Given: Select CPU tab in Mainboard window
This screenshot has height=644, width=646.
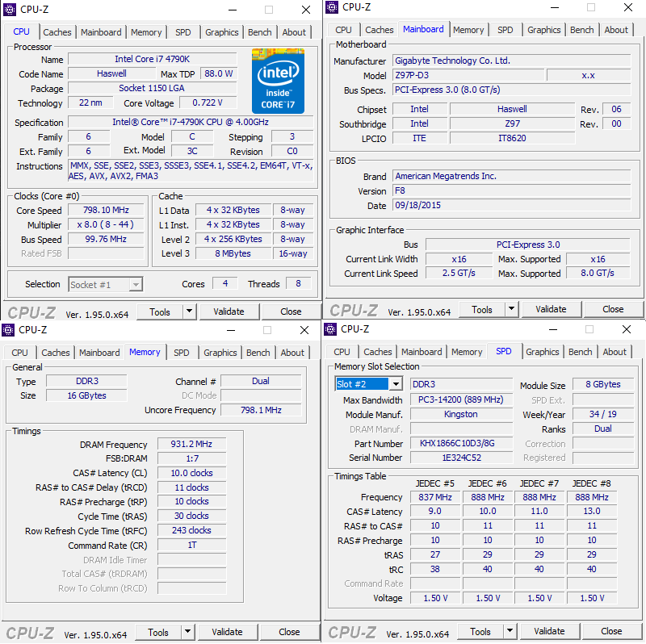Looking at the screenshot, I should tap(343, 30).
